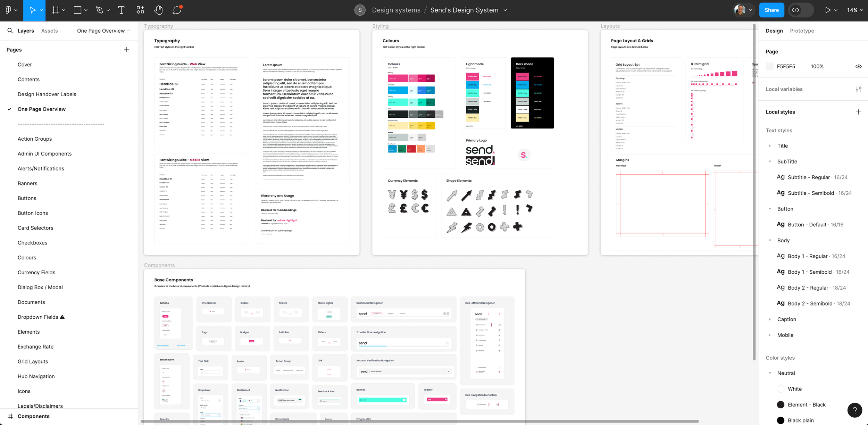Screen dimensions: 868x425
Task: Expand the Title text styles group
Action: (770, 146)
